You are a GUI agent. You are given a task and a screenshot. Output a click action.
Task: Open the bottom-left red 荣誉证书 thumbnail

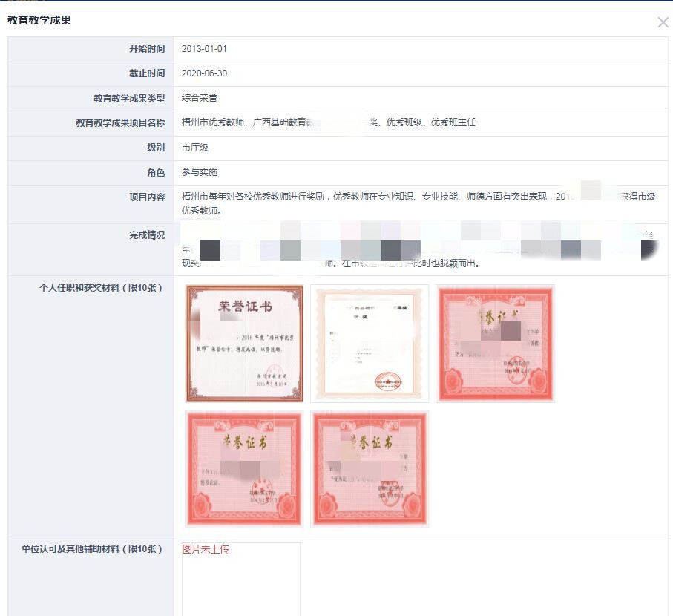click(244, 469)
